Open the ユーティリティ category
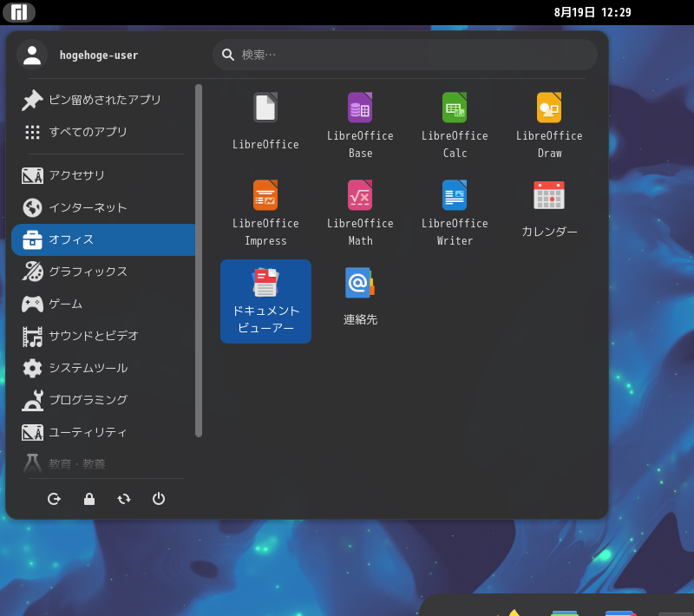Viewport: 694px width, 616px height. point(102,432)
